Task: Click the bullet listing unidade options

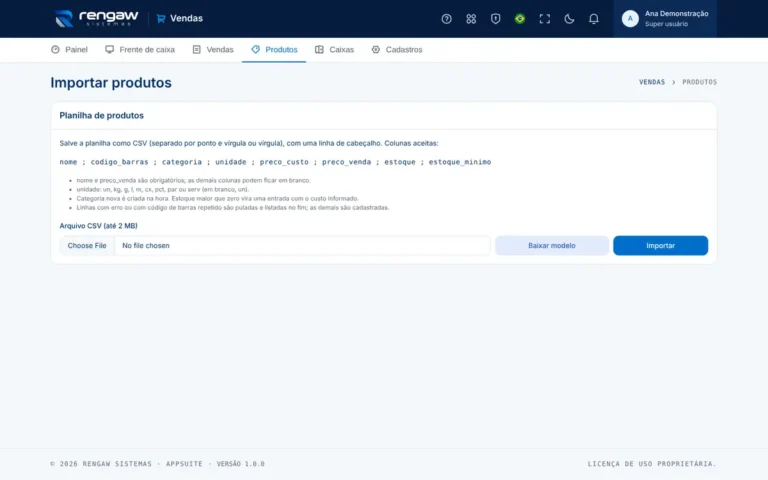Action: [x=163, y=190]
